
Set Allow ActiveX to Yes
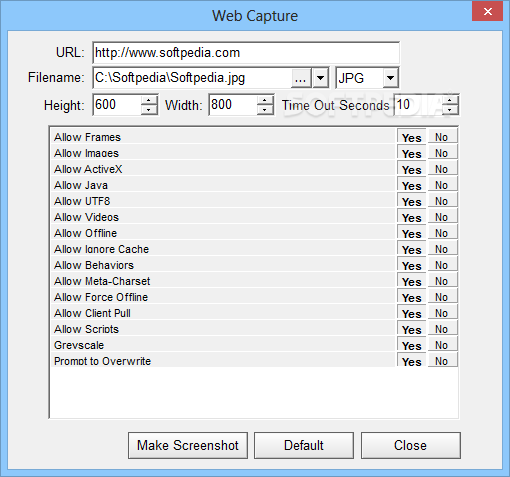411,169
